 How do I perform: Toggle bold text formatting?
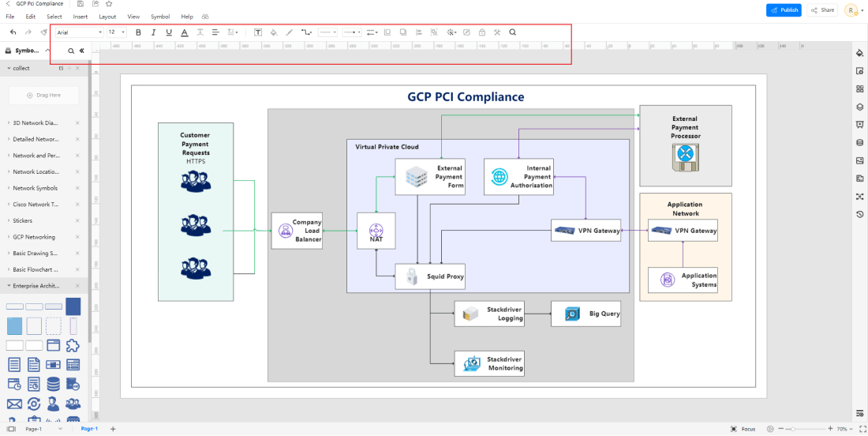coord(138,32)
